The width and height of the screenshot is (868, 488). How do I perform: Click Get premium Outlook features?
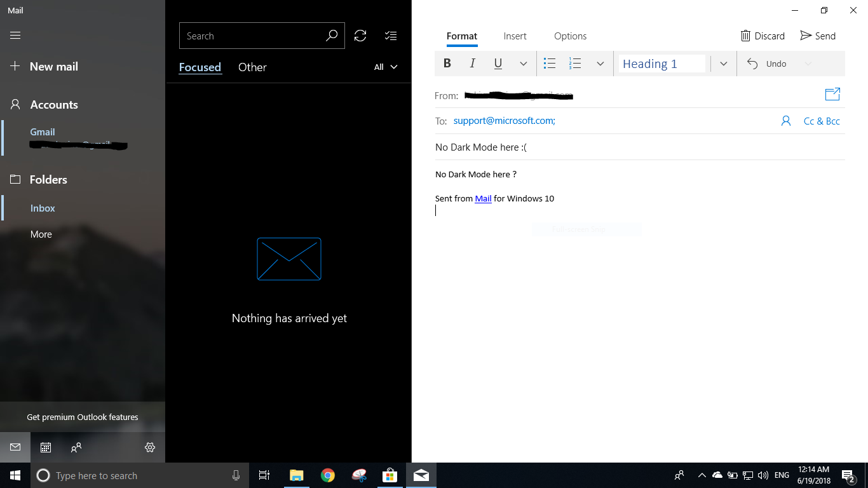[83, 417]
